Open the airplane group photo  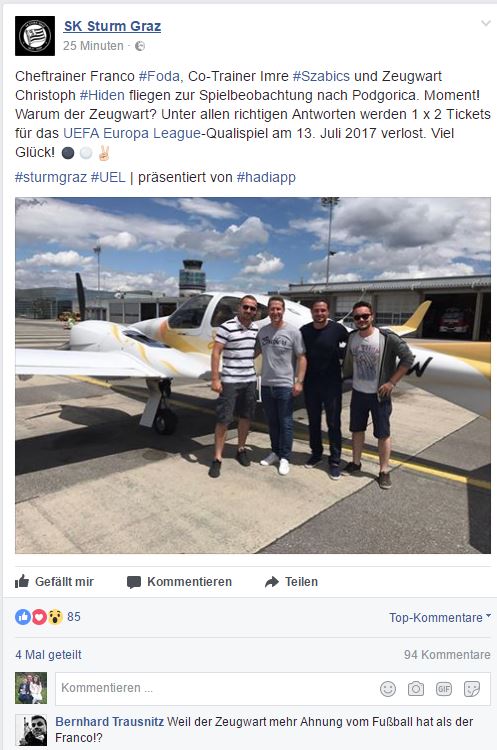253,375
